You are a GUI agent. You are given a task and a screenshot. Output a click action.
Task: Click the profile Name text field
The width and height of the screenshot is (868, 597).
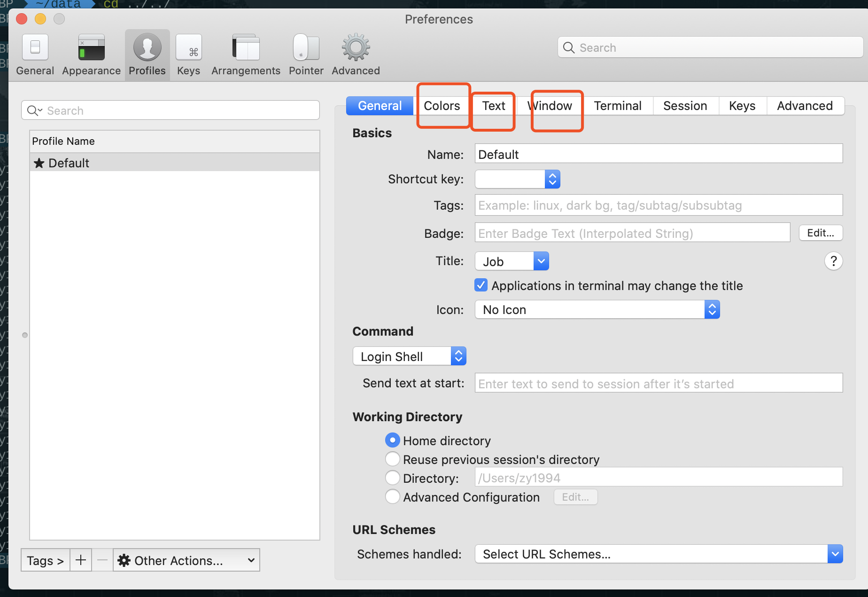pyautogui.click(x=659, y=154)
